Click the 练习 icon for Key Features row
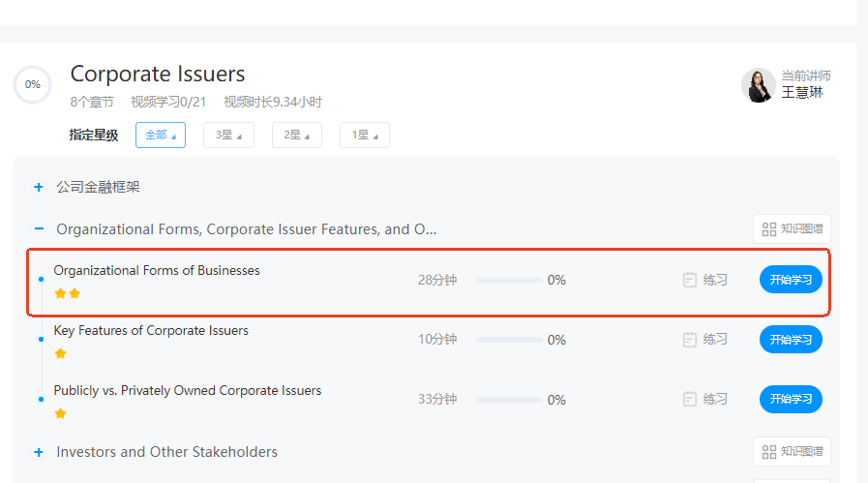 point(690,340)
